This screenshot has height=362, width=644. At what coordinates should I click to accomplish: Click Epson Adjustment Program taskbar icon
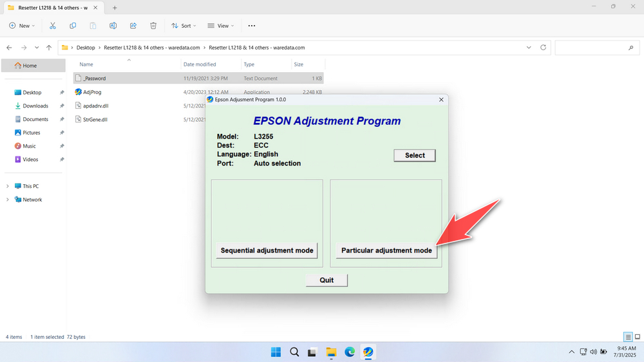(x=368, y=352)
